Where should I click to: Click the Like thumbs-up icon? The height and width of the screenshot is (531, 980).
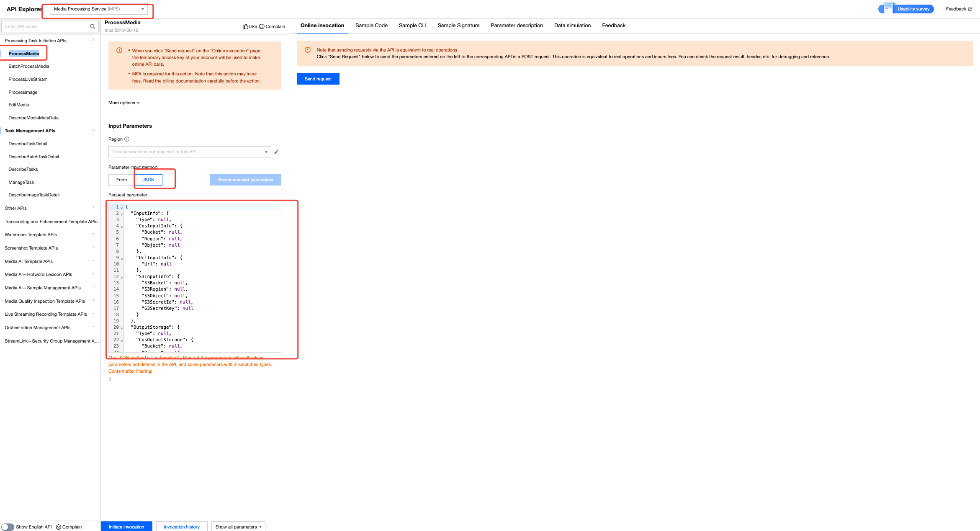(245, 26)
